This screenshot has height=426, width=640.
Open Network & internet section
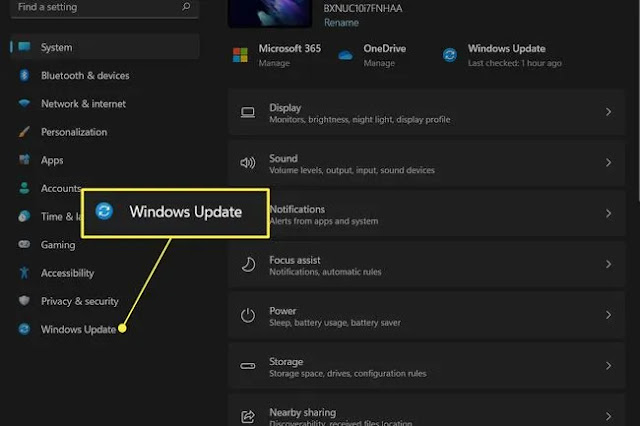click(105, 104)
